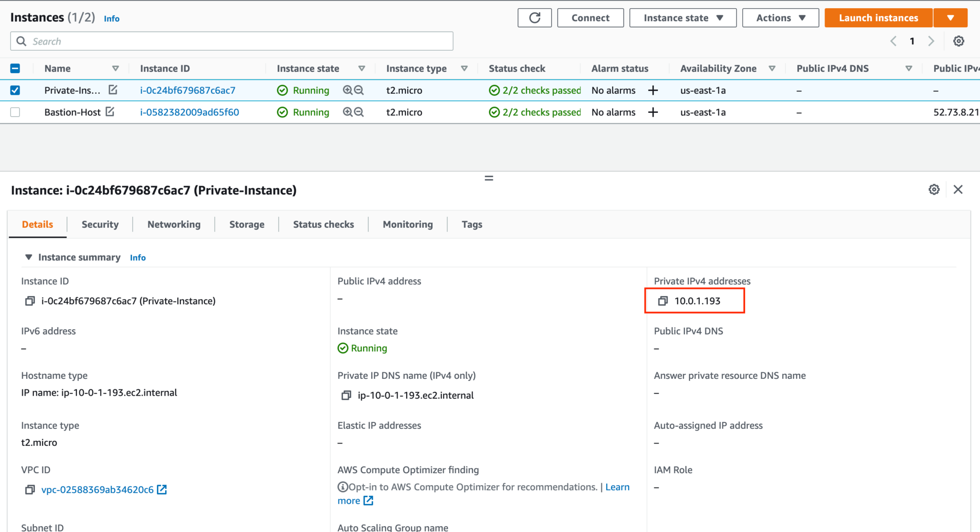980x532 pixels.
Task: Open the Security tab
Action: 100,224
